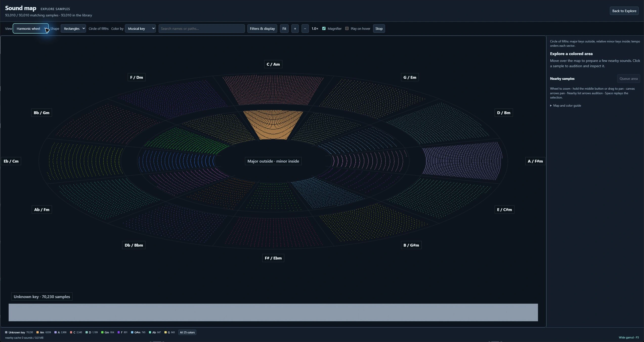This screenshot has height=342, width=644.
Task: Click the A / F#m sector label
Action: (x=535, y=161)
